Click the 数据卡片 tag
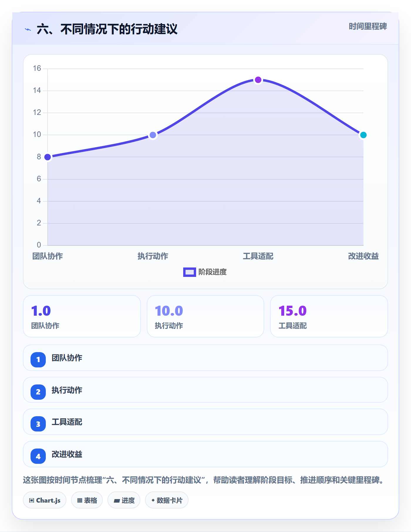The width and height of the screenshot is (411, 532). click(x=167, y=500)
